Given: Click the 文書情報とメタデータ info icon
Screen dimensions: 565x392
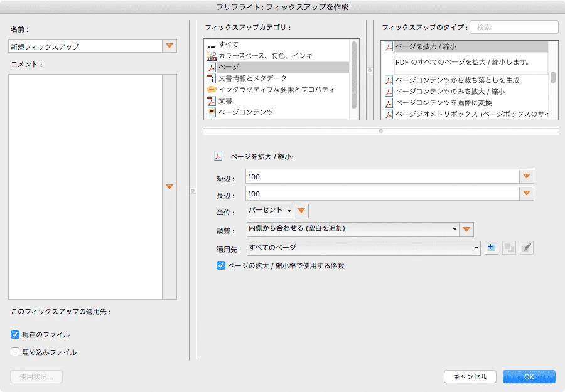Looking at the screenshot, I should tap(212, 78).
